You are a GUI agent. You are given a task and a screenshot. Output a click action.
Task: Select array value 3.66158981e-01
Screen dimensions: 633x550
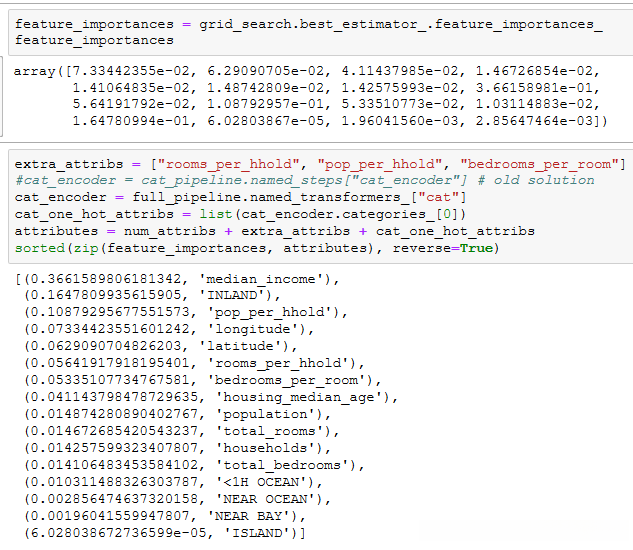pyautogui.click(x=533, y=88)
